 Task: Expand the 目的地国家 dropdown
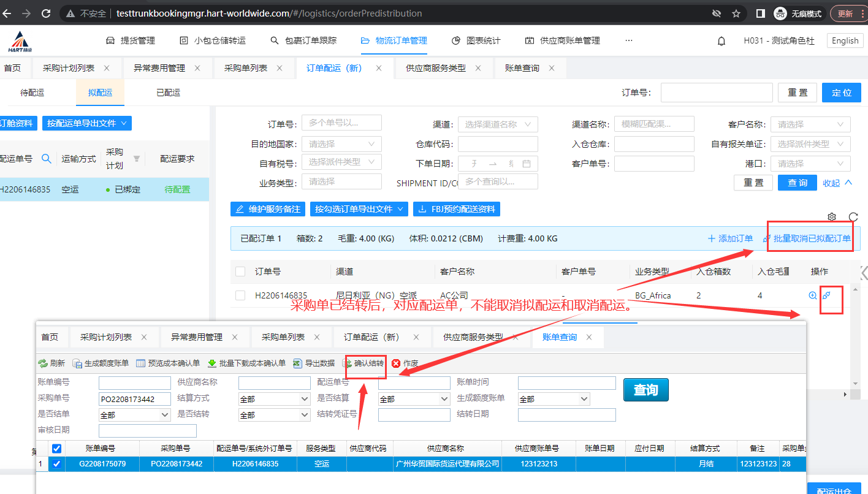341,144
